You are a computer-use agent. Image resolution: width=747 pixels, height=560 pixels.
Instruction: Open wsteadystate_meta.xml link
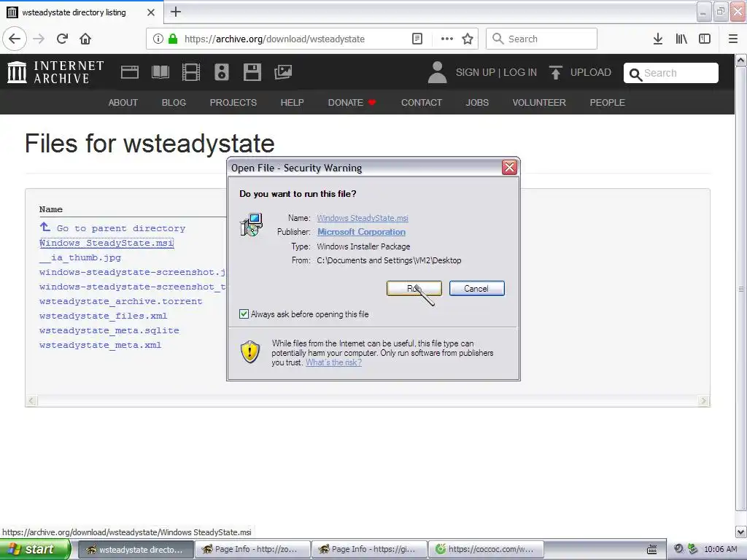point(100,345)
